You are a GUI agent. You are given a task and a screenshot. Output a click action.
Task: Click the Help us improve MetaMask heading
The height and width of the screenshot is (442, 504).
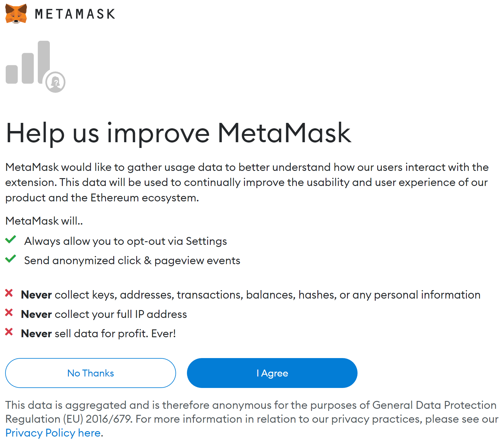(x=178, y=133)
